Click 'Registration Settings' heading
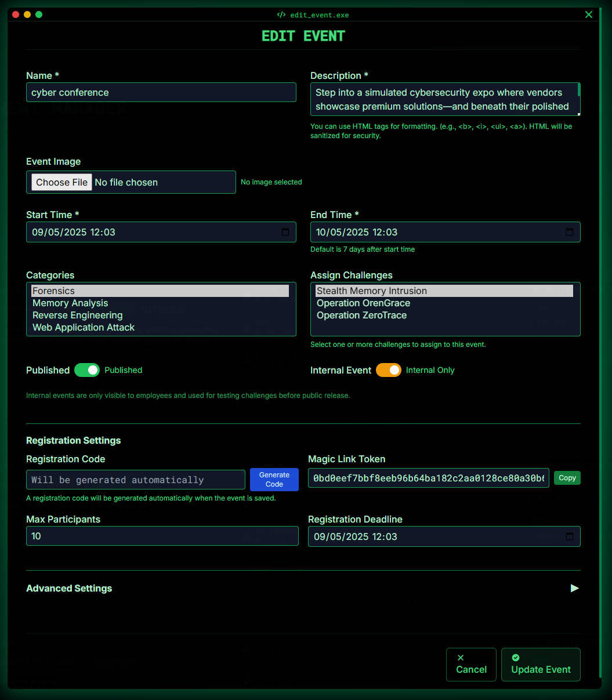Image resolution: width=612 pixels, height=700 pixels. coord(74,440)
